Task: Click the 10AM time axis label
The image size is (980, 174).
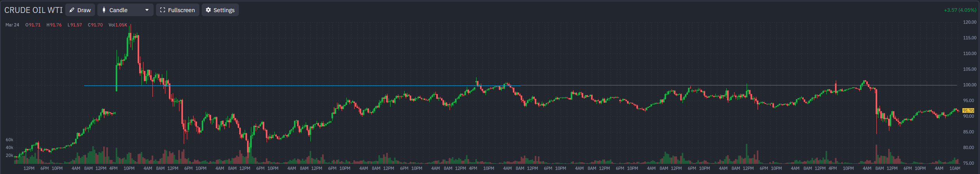Action: pyautogui.click(x=955, y=168)
